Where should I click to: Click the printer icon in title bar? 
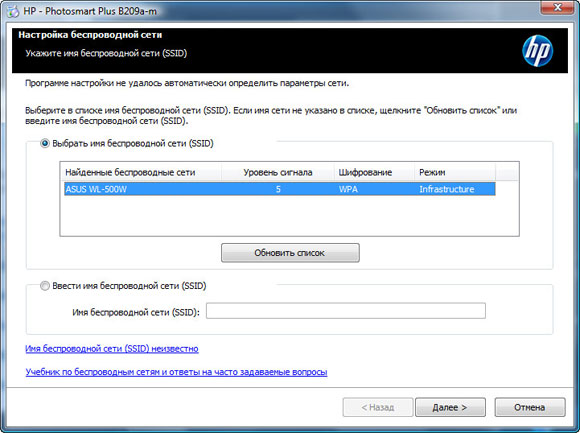pyautogui.click(x=13, y=11)
